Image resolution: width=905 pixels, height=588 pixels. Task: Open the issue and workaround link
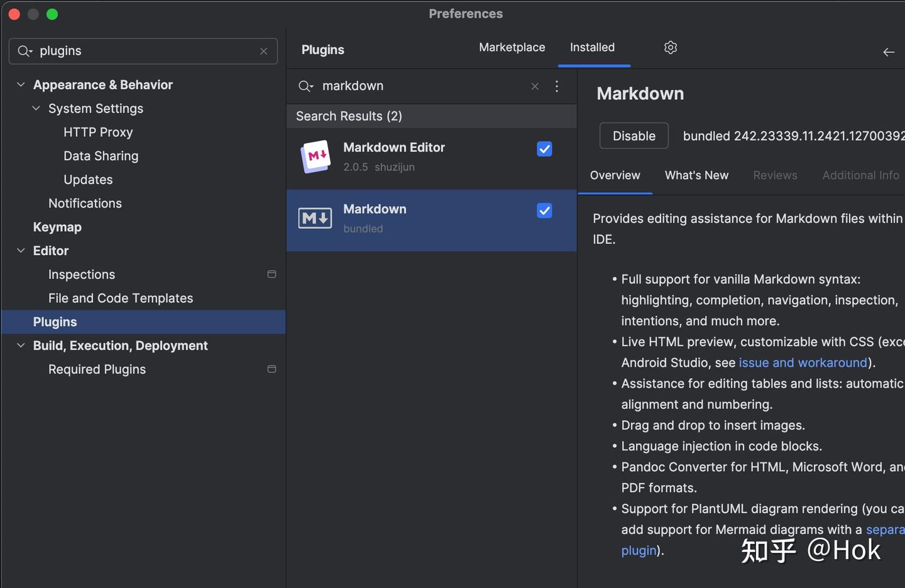tap(803, 363)
